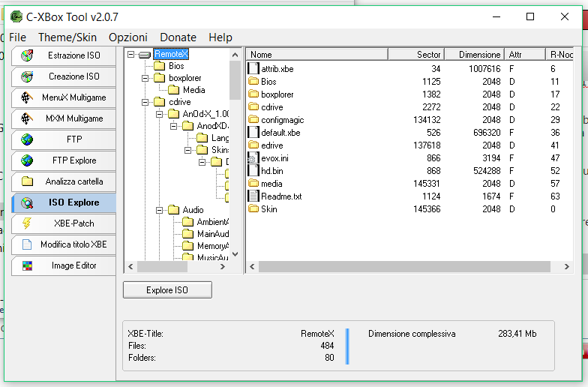Open the Estrazione ISO tool

(63, 55)
